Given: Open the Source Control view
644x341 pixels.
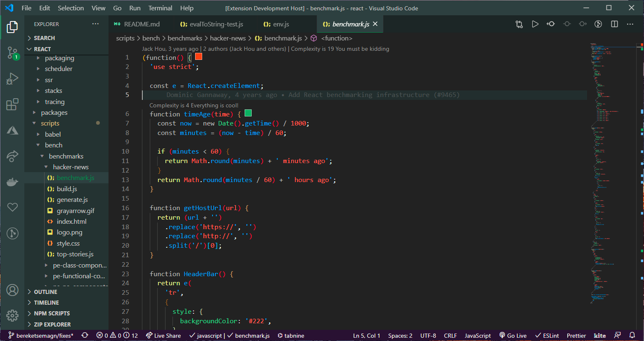Looking at the screenshot, I should point(12,52).
